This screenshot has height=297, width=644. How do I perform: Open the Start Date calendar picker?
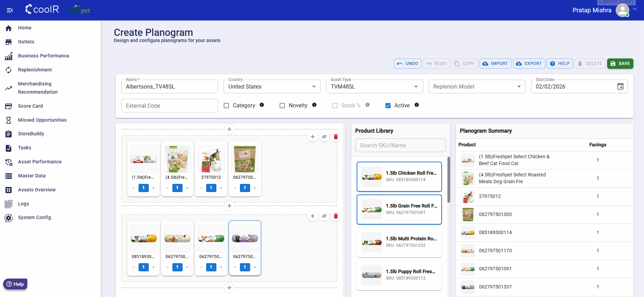(620, 86)
